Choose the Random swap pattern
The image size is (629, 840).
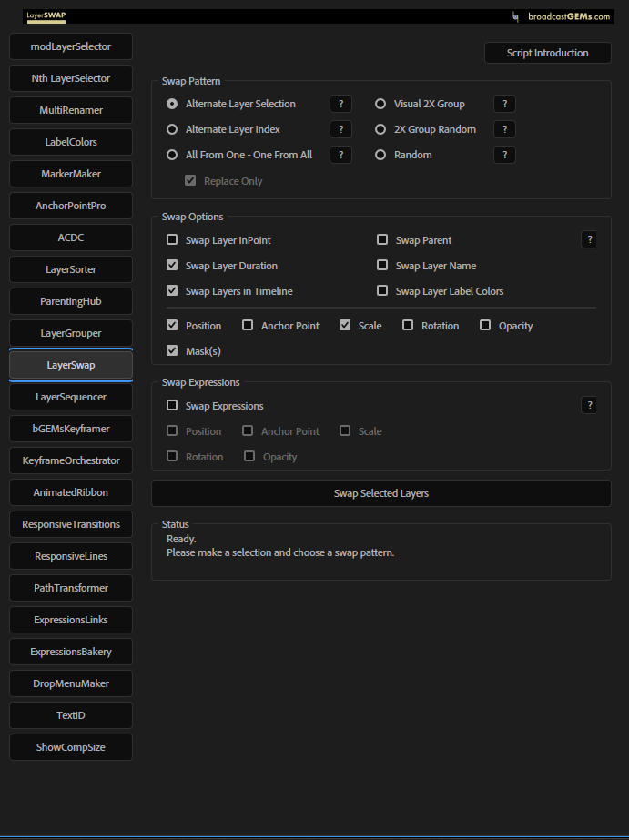pos(381,155)
